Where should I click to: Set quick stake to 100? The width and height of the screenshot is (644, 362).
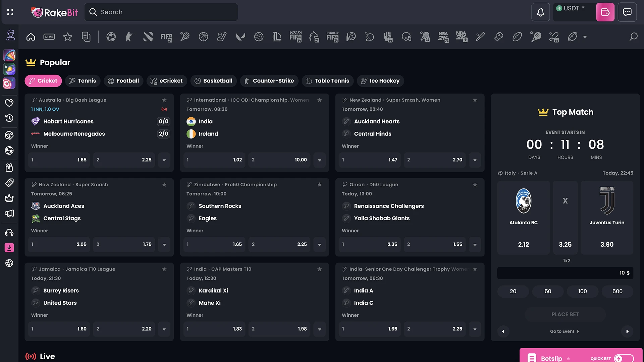pos(582,291)
